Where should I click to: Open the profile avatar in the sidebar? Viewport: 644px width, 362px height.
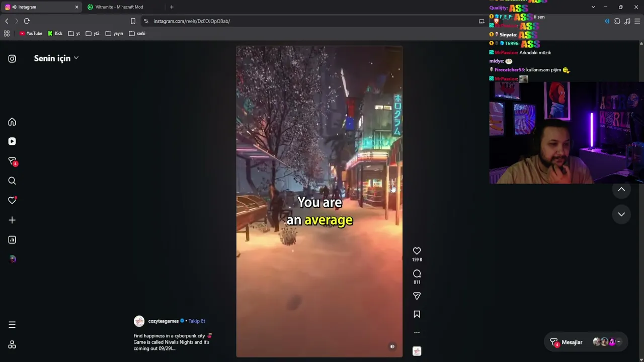[x=12, y=259]
